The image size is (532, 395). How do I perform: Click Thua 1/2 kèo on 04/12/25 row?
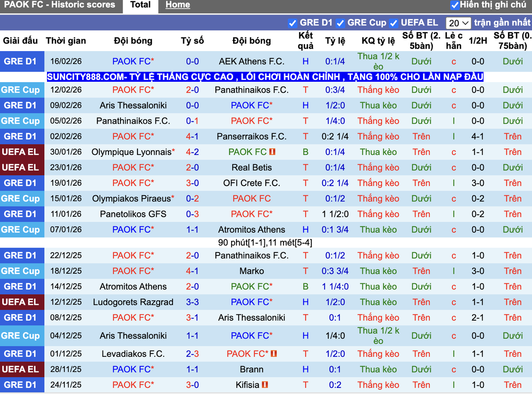(x=378, y=336)
